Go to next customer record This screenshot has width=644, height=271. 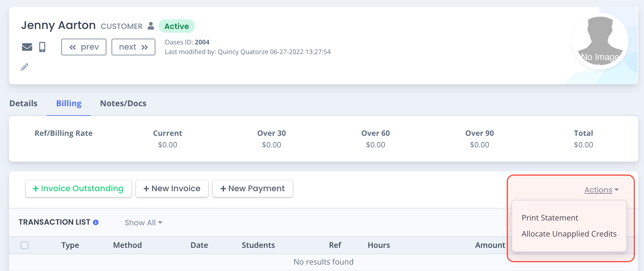pyautogui.click(x=133, y=47)
